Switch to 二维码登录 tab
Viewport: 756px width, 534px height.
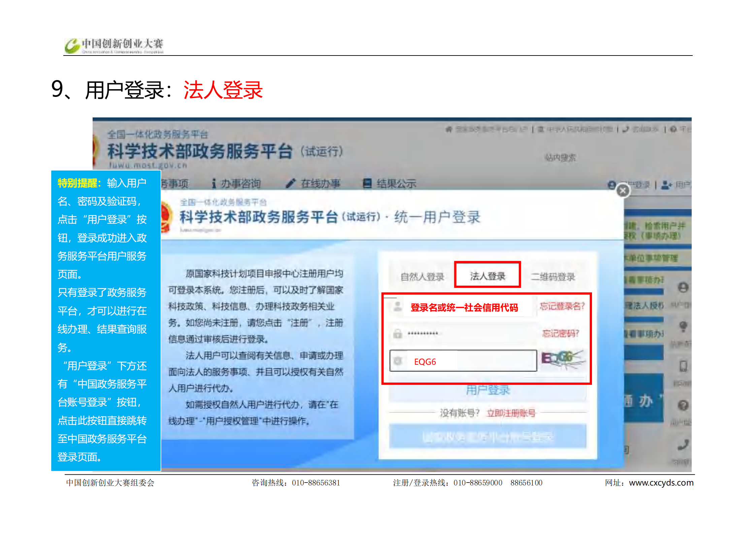click(553, 277)
